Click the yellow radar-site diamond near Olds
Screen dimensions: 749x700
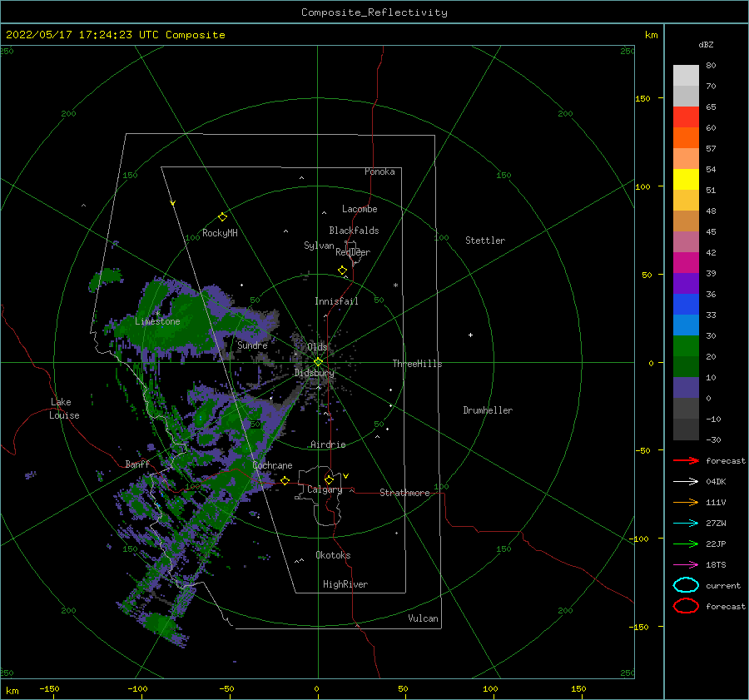pos(318,362)
